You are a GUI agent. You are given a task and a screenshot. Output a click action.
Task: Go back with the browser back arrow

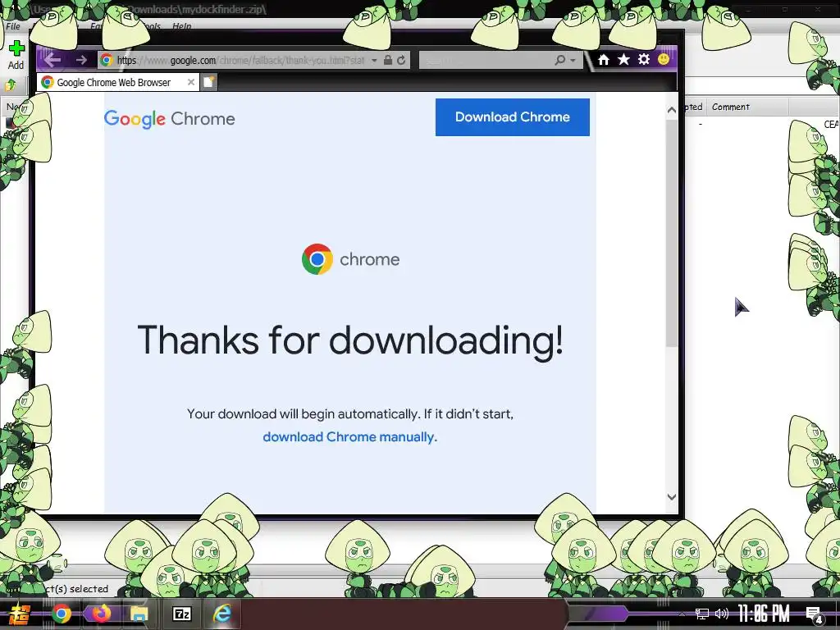52,60
